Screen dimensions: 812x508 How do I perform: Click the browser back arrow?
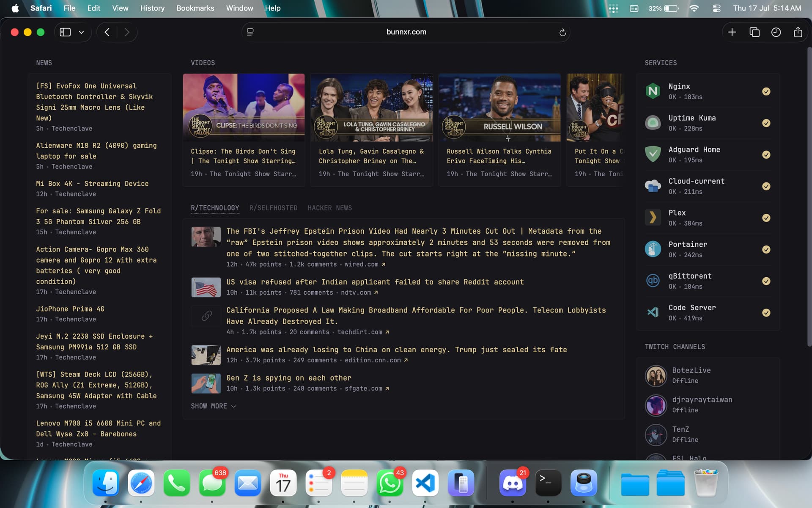pyautogui.click(x=107, y=32)
